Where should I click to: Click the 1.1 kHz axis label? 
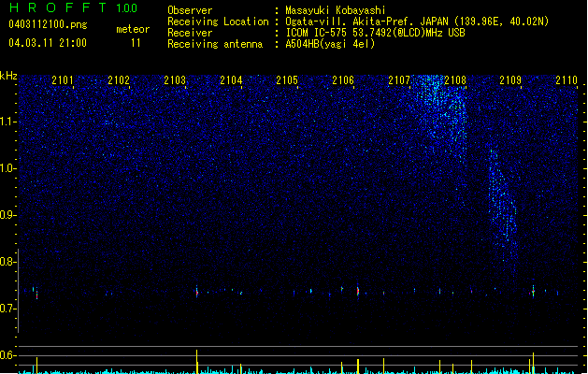(x=7, y=122)
